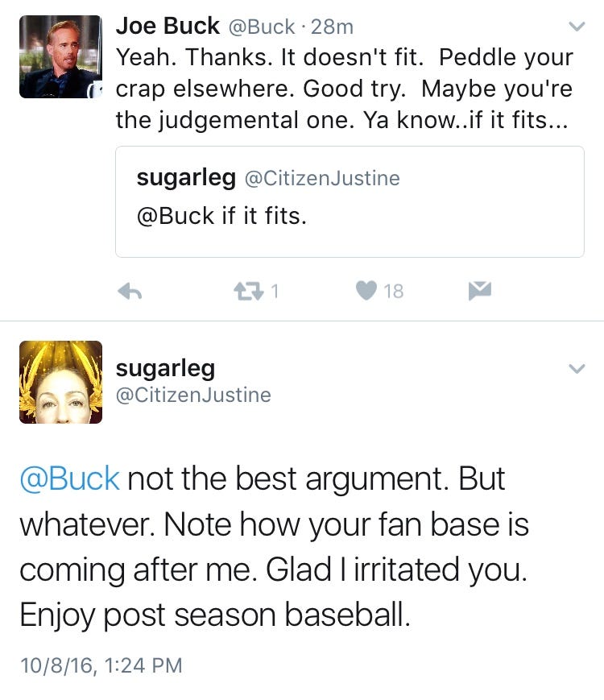Tap sugarleg name inside the quoted tweet
The image size is (604, 700).
tap(185, 178)
